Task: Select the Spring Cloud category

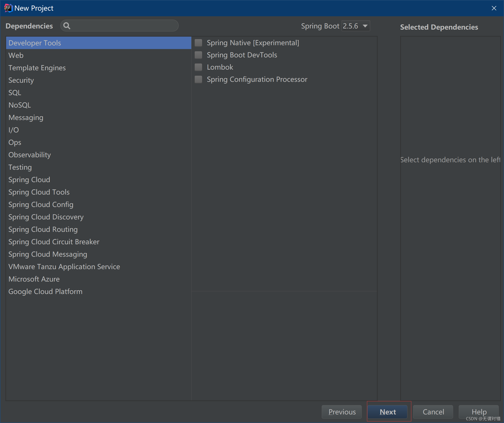Action: (99, 180)
